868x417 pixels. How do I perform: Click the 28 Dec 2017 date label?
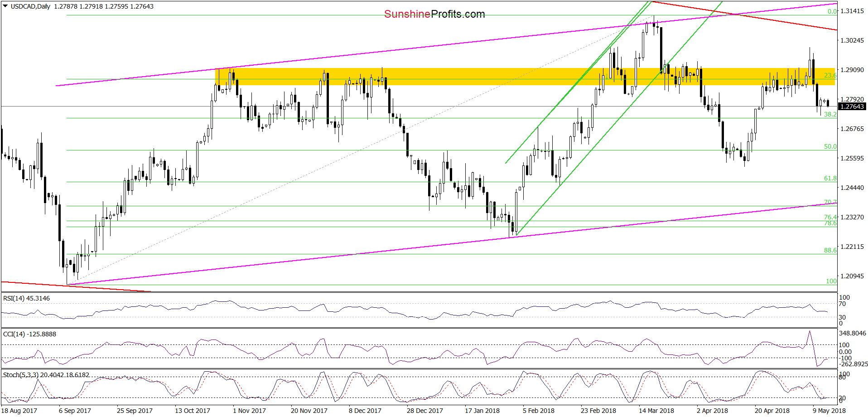(x=425, y=411)
